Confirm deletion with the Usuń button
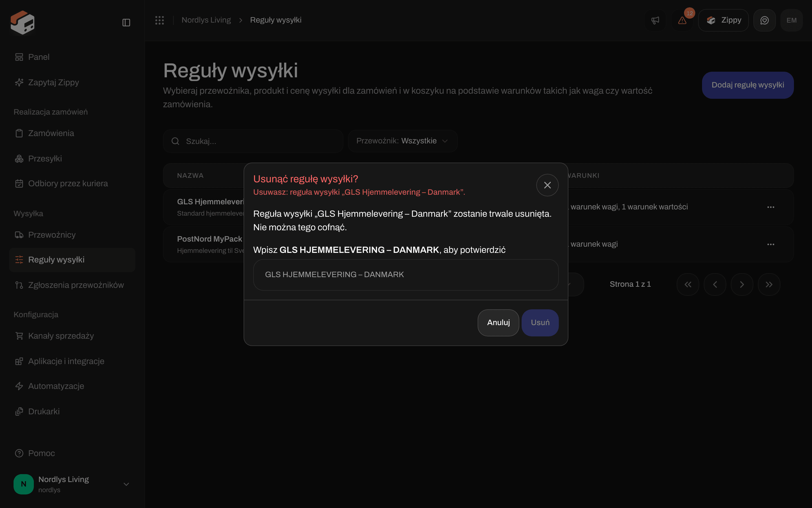812x508 pixels. point(540,323)
